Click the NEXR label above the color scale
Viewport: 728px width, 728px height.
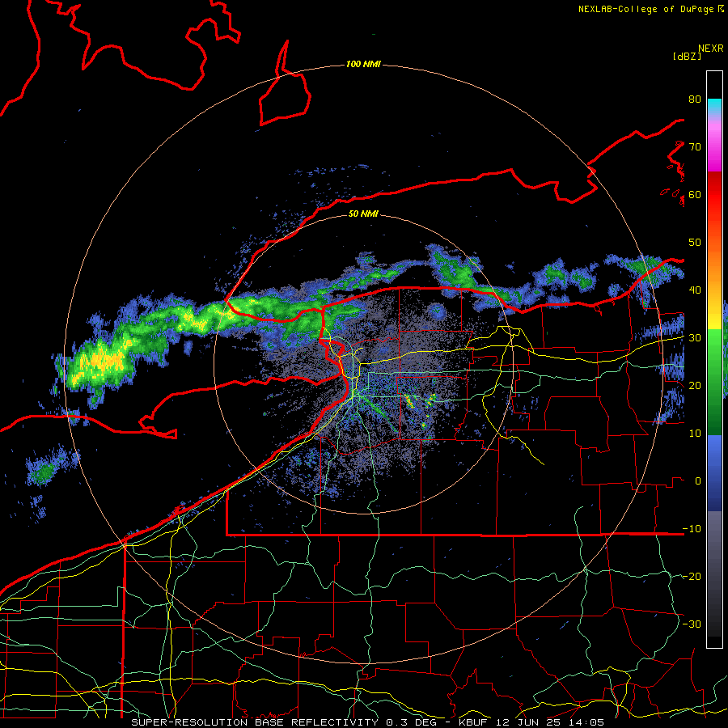click(711, 49)
